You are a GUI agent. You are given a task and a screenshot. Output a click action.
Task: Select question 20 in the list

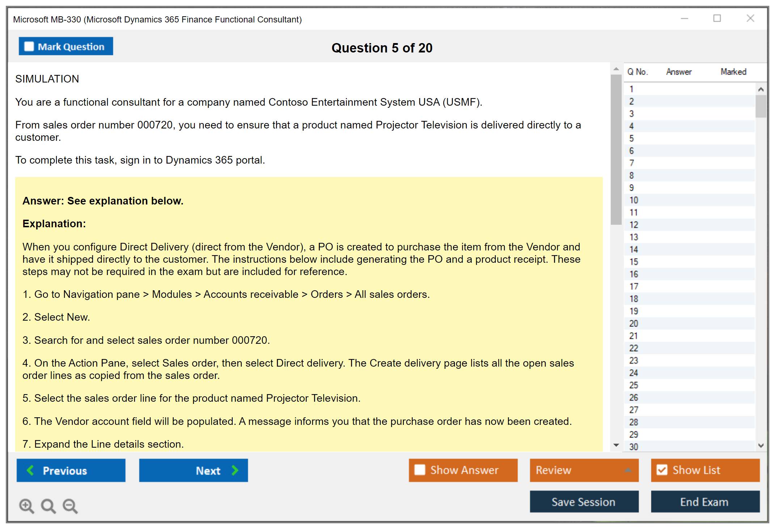[634, 324]
